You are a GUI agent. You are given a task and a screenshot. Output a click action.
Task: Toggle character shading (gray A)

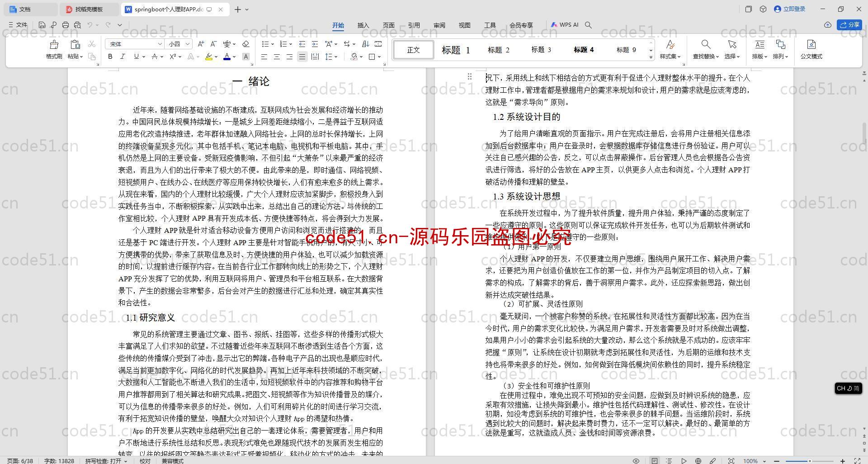245,57
